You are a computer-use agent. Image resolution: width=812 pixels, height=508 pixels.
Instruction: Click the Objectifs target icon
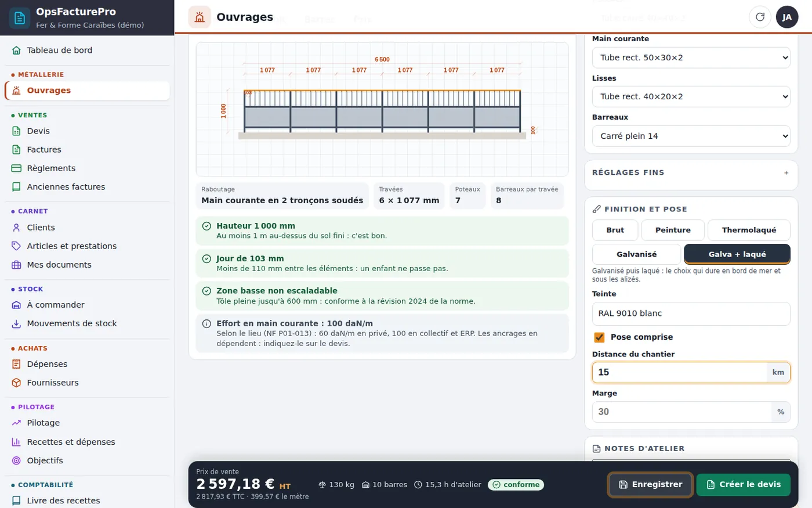tap(16, 460)
